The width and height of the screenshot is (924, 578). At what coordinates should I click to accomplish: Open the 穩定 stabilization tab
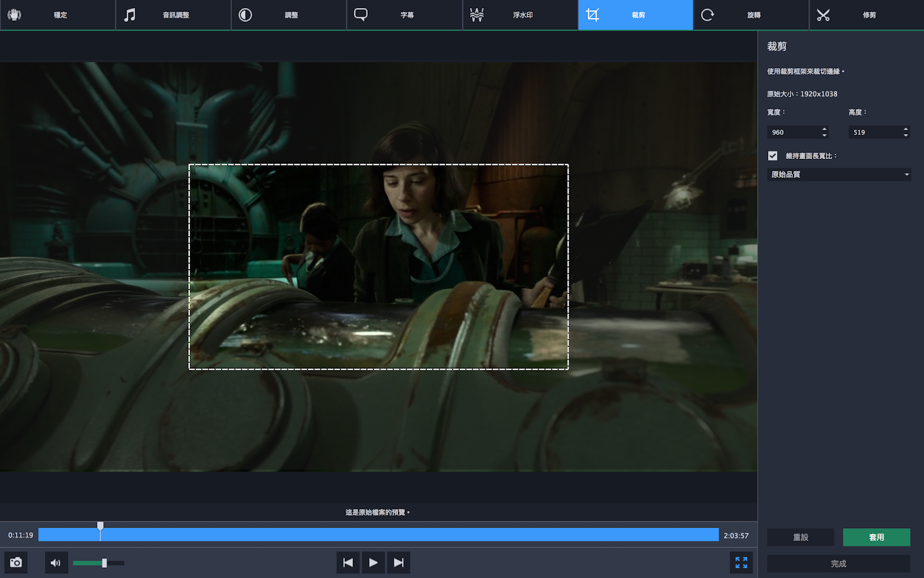pyautogui.click(x=58, y=15)
